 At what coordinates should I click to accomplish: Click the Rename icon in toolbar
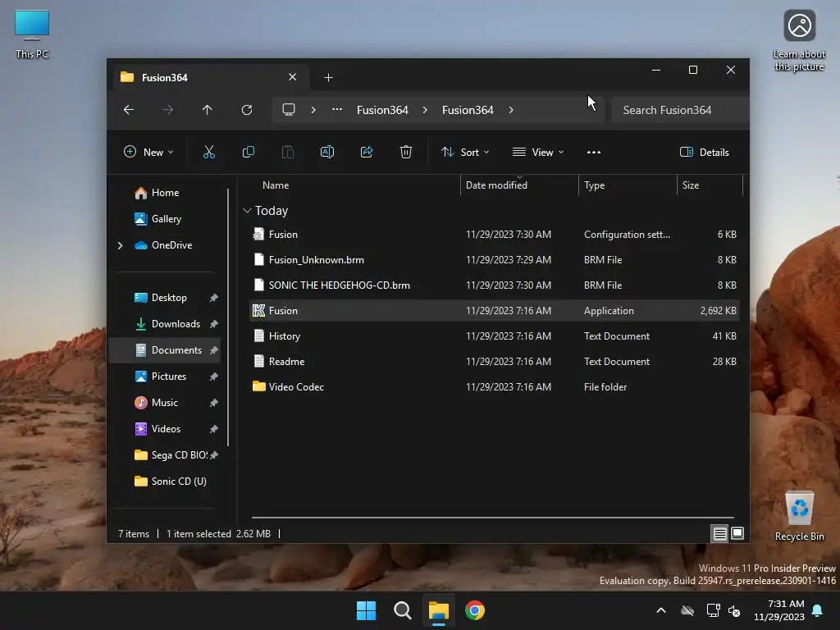click(326, 152)
